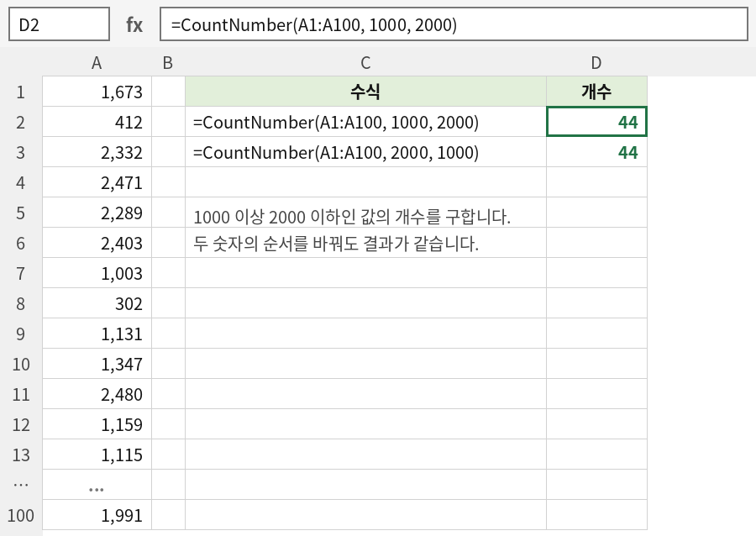This screenshot has height=536, width=756.
Task: Click the 수식 header cell
Action: click(x=365, y=92)
